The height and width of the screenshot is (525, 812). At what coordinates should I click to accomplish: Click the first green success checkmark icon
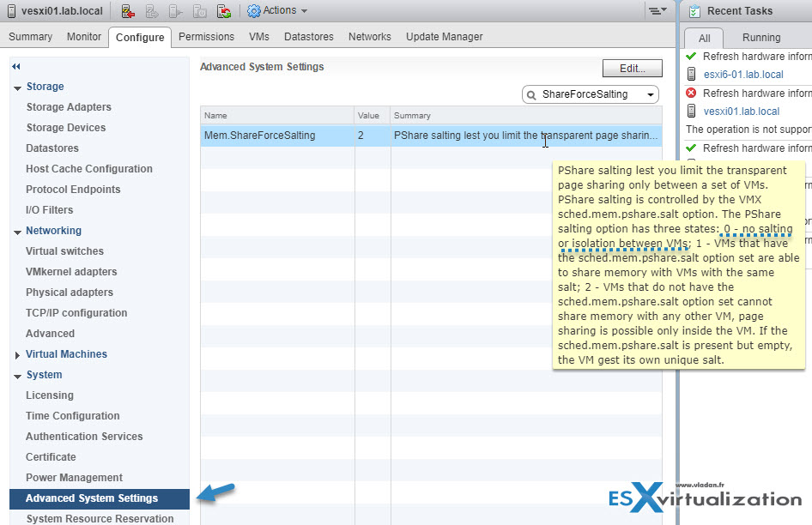pos(691,56)
